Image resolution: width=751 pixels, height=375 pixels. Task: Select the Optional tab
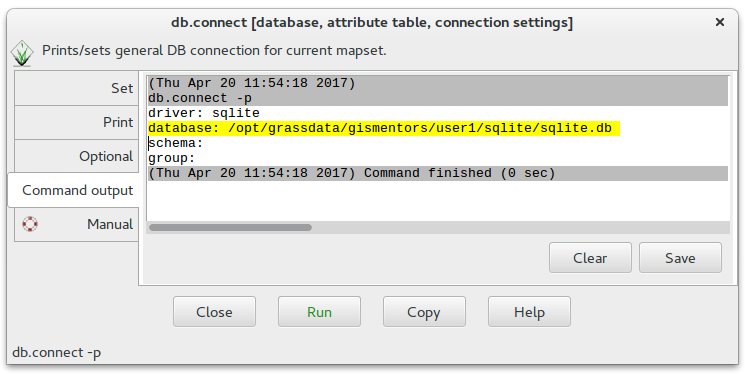(77, 157)
